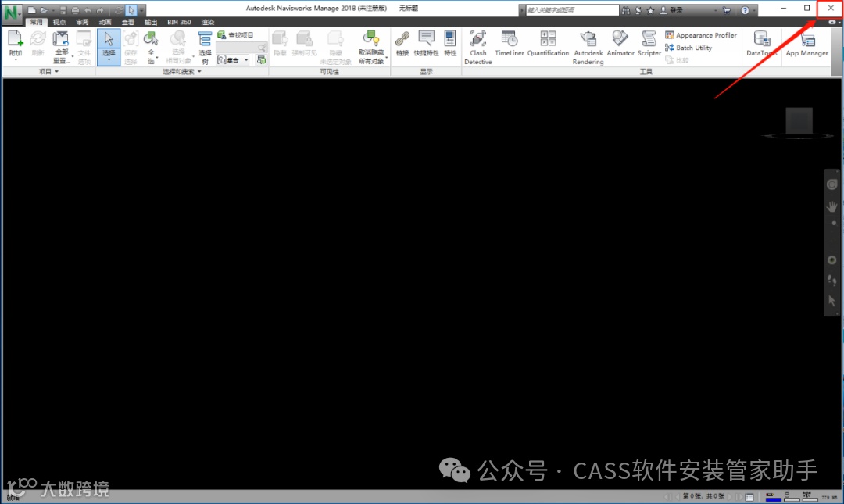Open the Quantification tool

point(548,44)
